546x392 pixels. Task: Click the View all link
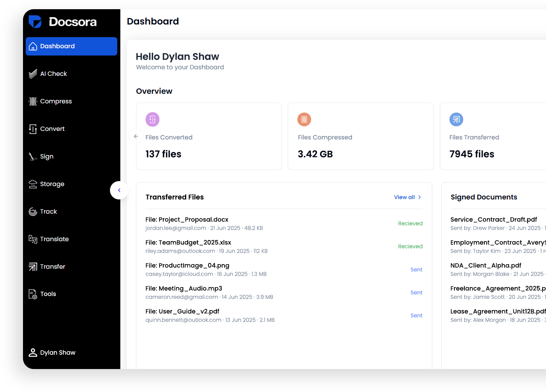coord(404,197)
